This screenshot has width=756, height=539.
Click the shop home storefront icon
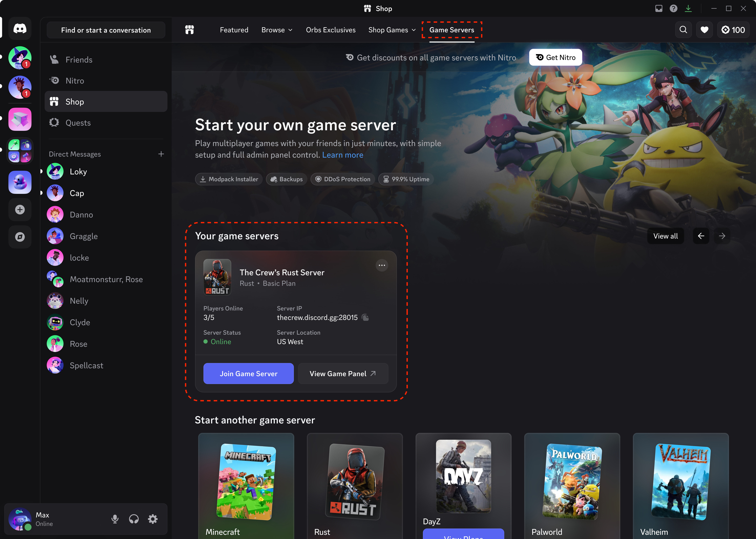click(x=189, y=30)
